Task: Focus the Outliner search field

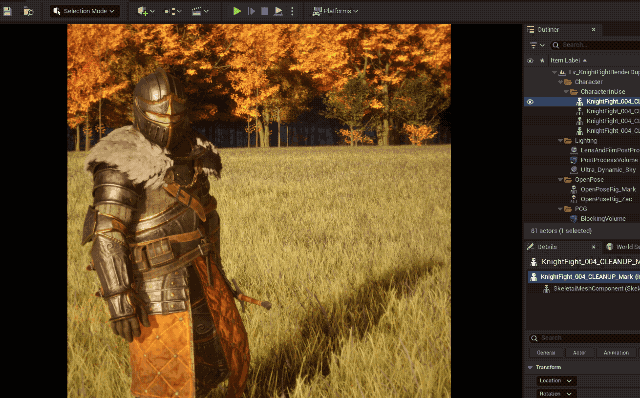Action: 596,45
